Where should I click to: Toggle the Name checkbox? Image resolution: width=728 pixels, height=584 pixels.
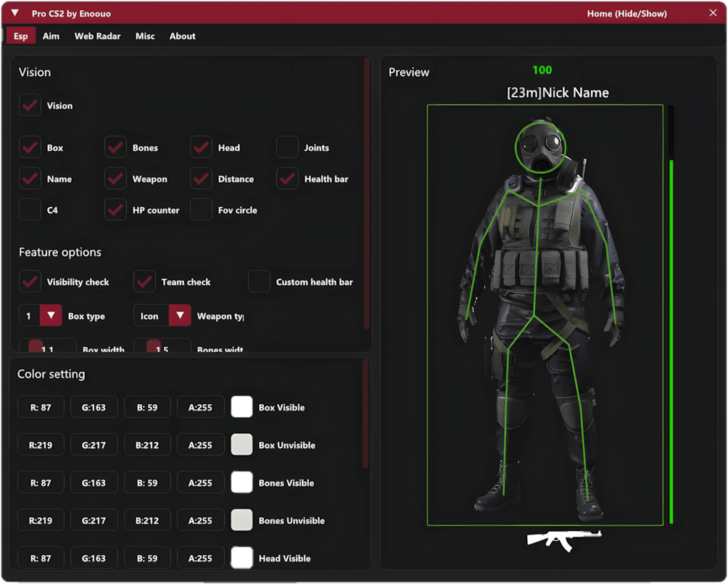point(30,179)
